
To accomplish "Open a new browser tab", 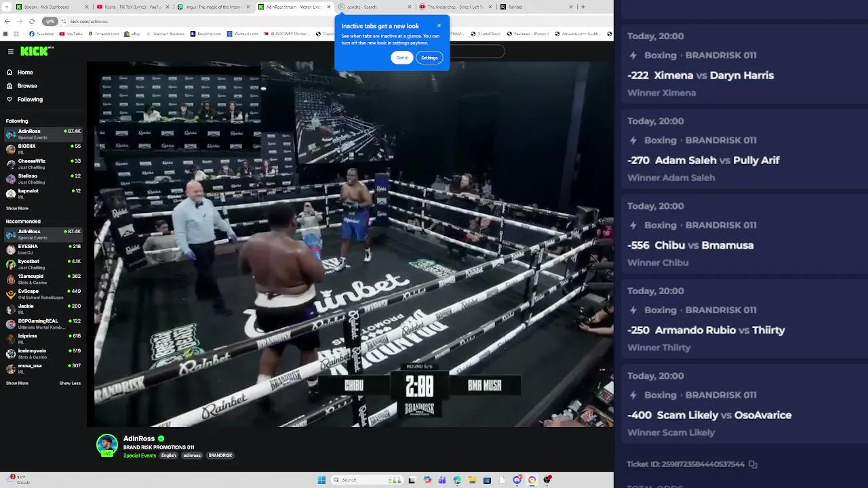I will [x=583, y=7].
